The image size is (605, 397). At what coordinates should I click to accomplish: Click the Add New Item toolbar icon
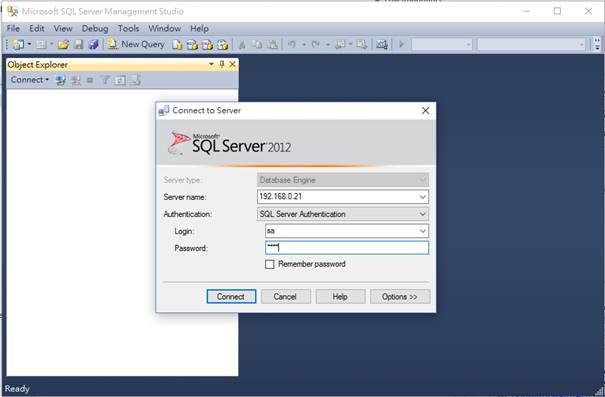click(x=41, y=45)
